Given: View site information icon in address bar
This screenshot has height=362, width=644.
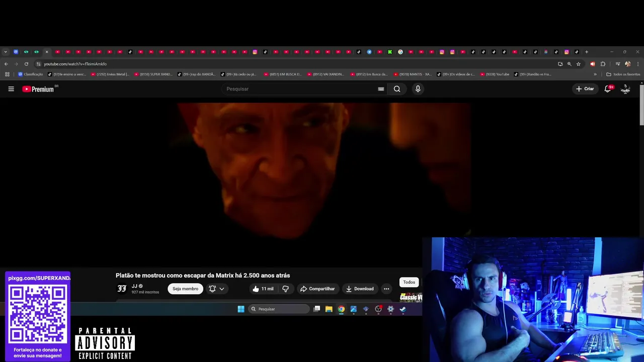Looking at the screenshot, I should [x=38, y=64].
